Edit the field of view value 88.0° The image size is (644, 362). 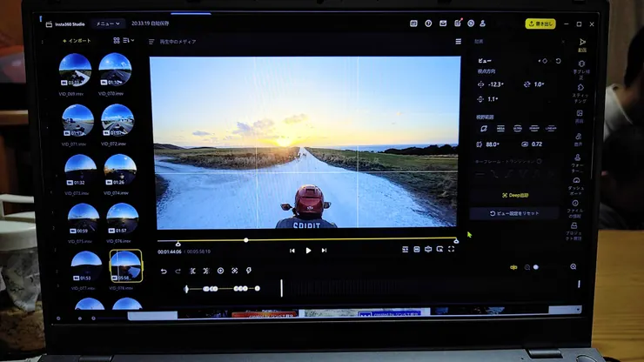click(x=493, y=144)
